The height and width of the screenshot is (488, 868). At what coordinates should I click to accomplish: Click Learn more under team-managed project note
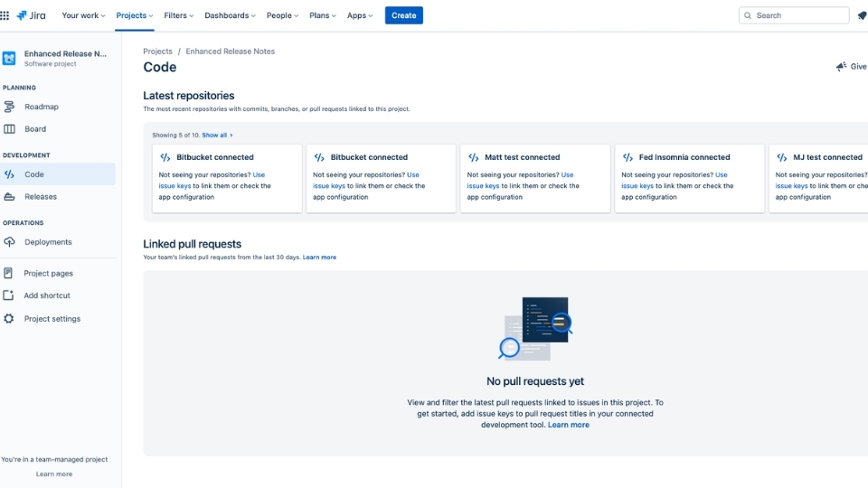(54, 474)
